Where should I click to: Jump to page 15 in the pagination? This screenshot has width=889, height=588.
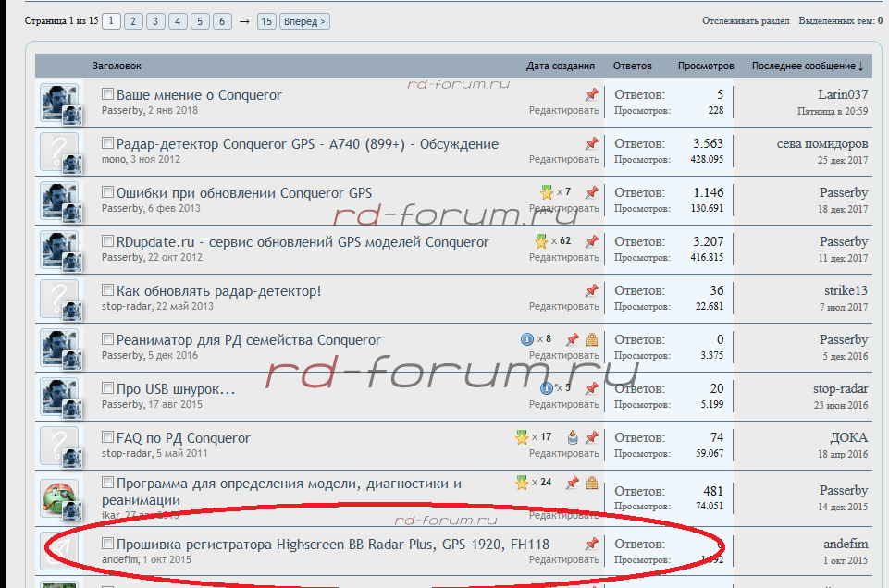pos(266,21)
